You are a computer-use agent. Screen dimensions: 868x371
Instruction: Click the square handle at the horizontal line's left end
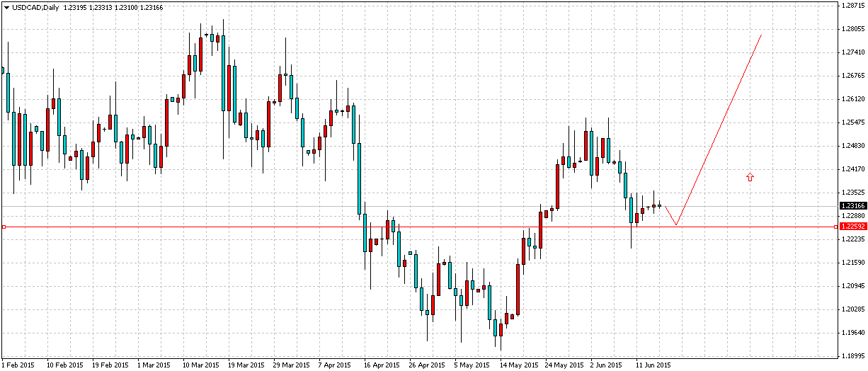pos(4,227)
